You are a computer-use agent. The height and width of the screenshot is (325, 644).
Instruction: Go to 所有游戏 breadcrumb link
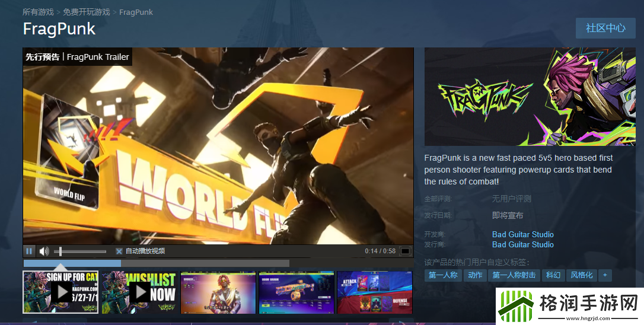[x=38, y=12]
